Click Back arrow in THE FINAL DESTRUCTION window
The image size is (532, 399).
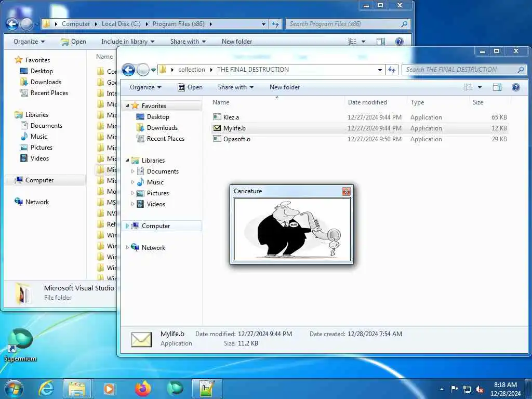tap(129, 70)
